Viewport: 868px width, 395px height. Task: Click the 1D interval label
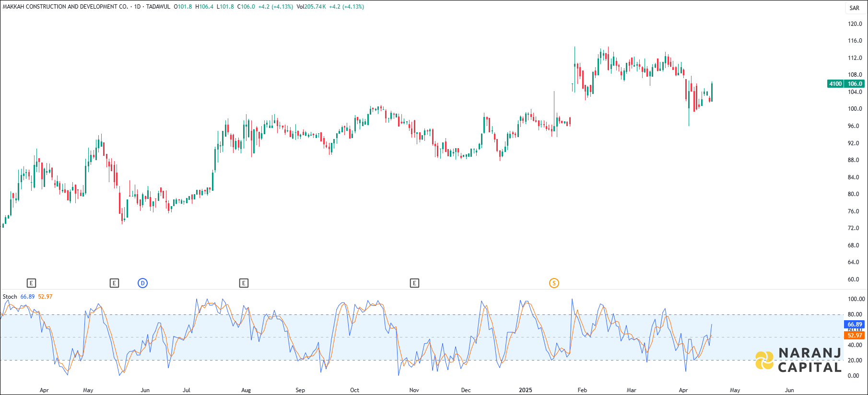138,7
